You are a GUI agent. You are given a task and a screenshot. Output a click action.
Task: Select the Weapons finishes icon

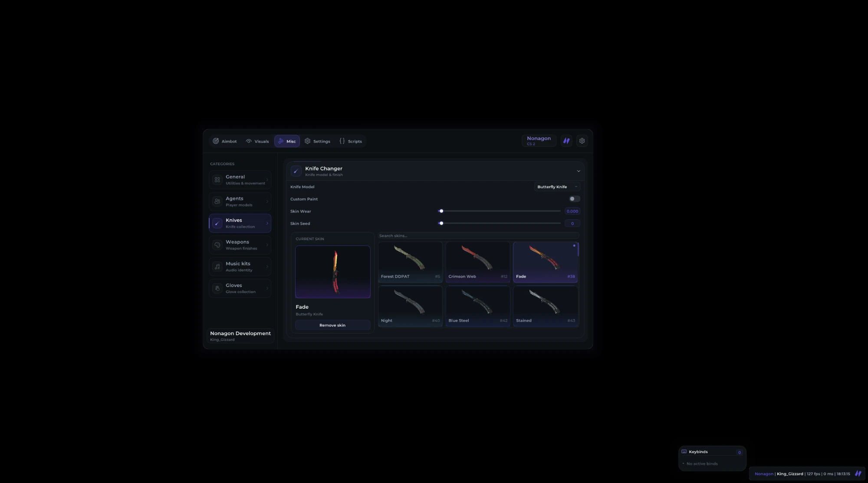pos(217,245)
